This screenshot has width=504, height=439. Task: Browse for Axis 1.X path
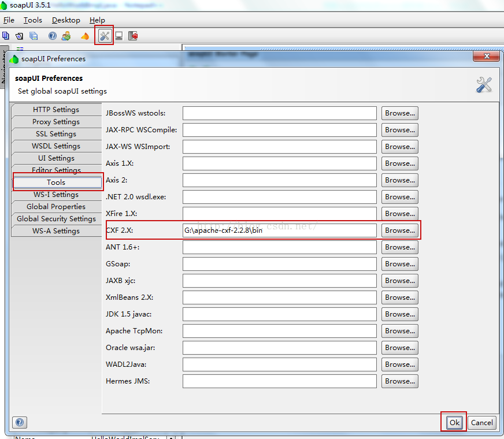pos(400,163)
